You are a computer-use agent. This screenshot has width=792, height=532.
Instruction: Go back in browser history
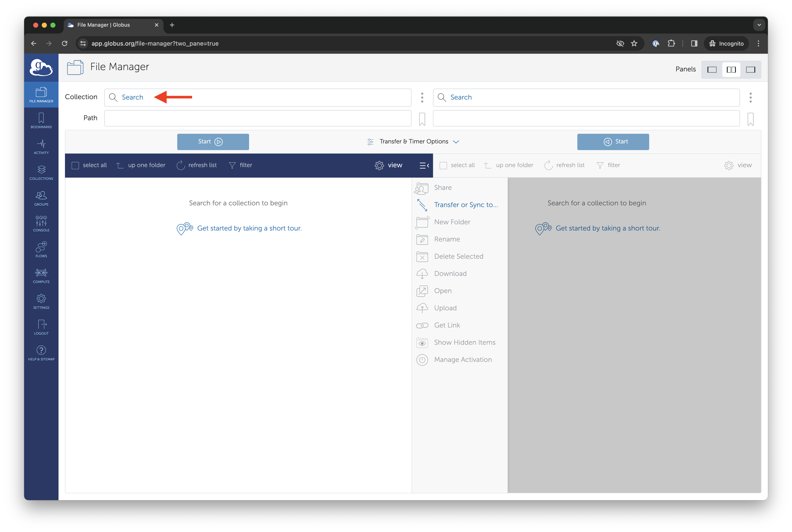click(34, 43)
